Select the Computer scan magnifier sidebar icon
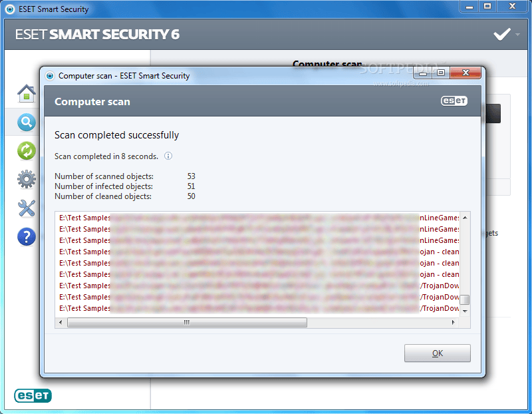 pos(27,122)
